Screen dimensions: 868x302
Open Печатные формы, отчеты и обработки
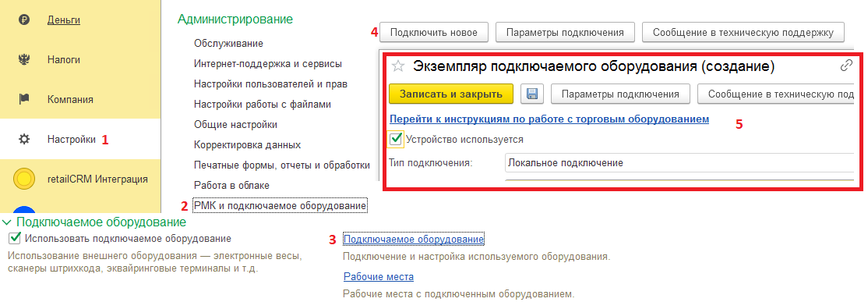point(282,165)
